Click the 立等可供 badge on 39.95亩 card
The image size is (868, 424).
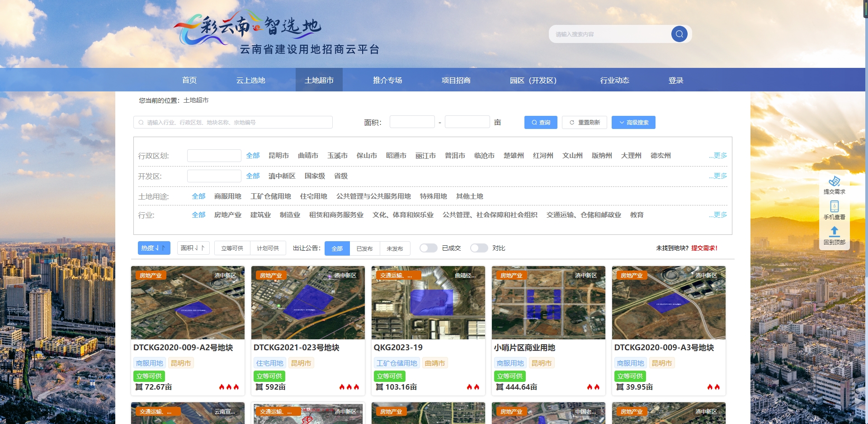tap(631, 376)
